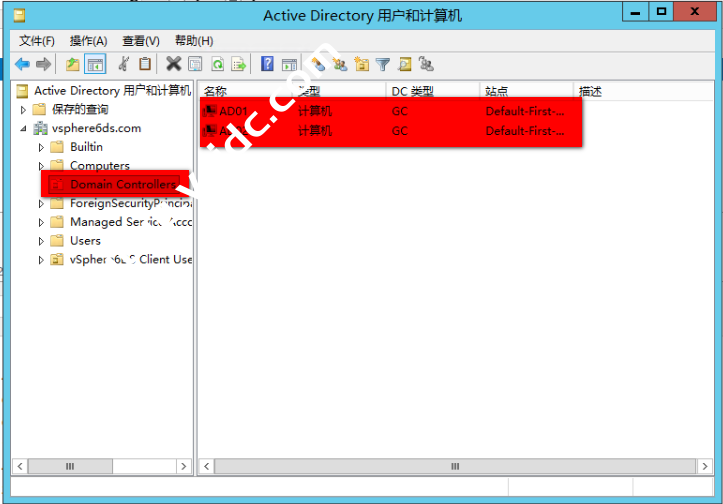Expand the Managed Service Accounts arrow
723x504 pixels.
41,222
